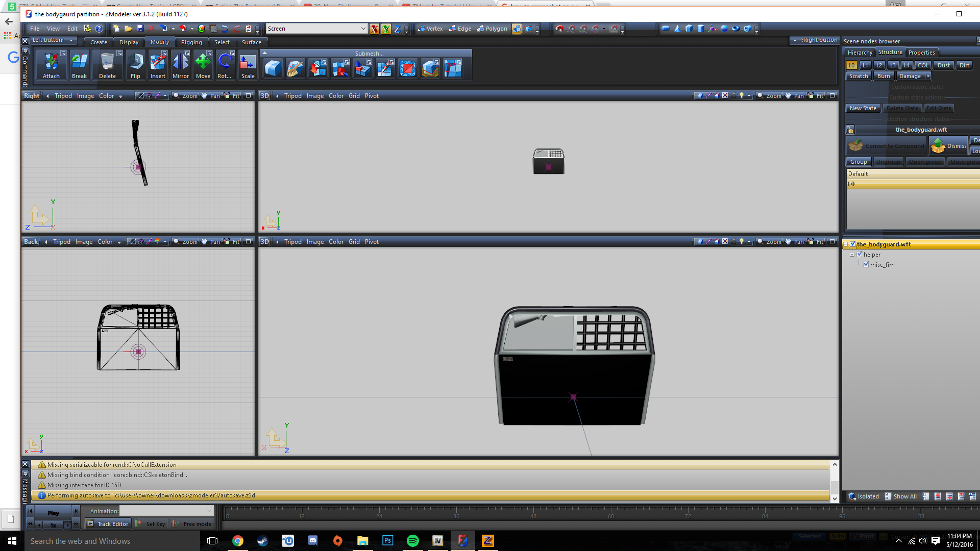Image resolution: width=980 pixels, height=551 pixels.
Task: Open Spotify from the Windows taskbar
Action: 412,541
